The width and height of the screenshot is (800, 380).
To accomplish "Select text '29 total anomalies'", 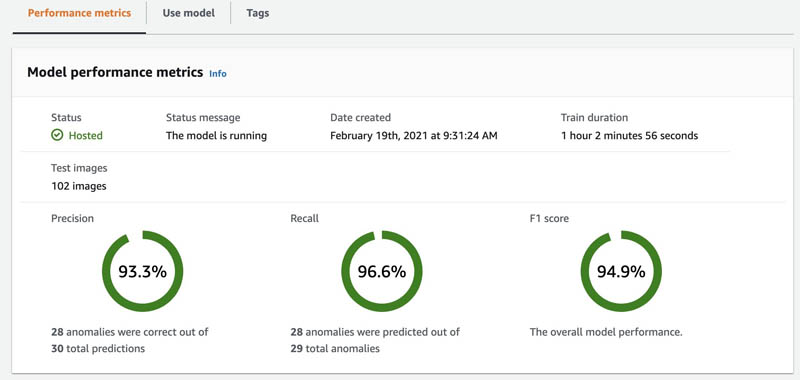I will [x=335, y=349].
